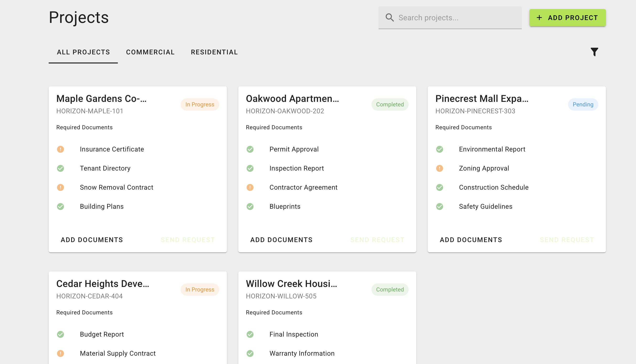Click the Inspection Report document name
The image size is (636, 364).
pos(297,168)
